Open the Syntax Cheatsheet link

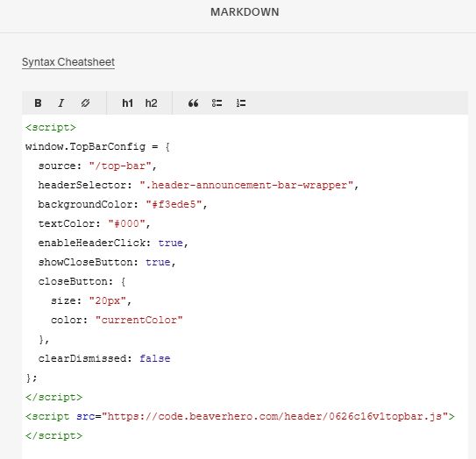pos(68,62)
